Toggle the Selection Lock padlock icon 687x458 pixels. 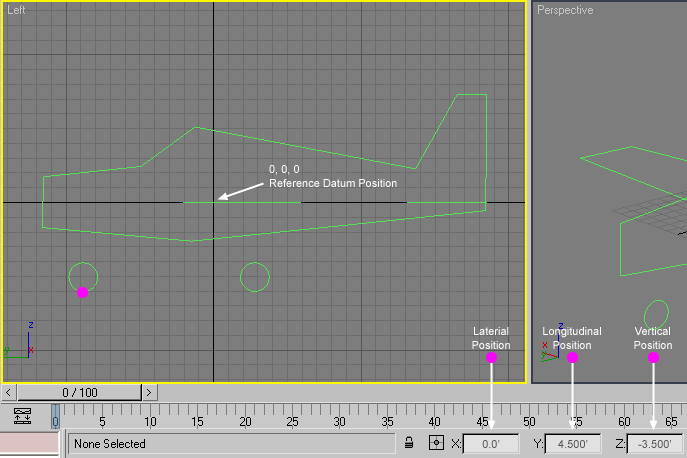click(410, 443)
